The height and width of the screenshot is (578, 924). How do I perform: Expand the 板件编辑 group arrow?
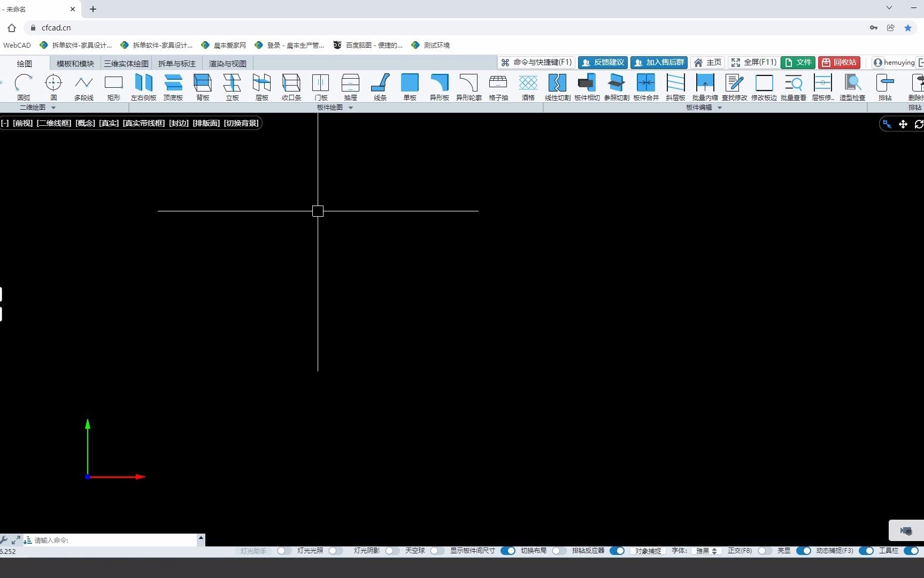[x=720, y=108]
